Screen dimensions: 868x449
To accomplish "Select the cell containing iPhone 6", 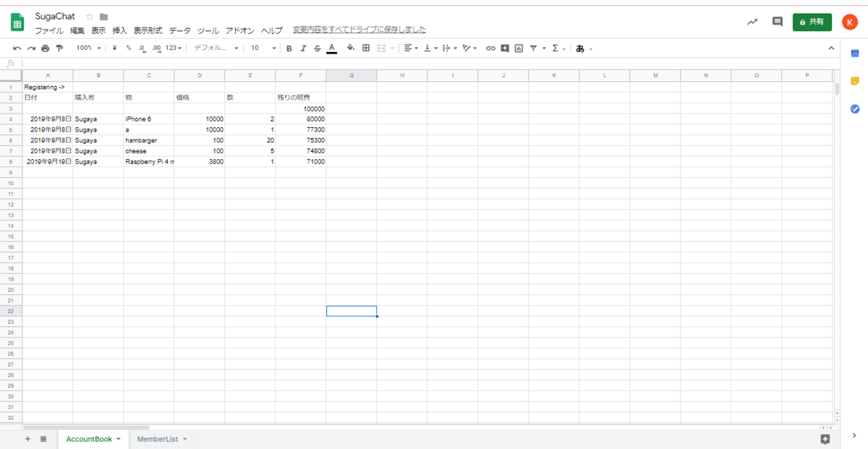I will click(149, 119).
